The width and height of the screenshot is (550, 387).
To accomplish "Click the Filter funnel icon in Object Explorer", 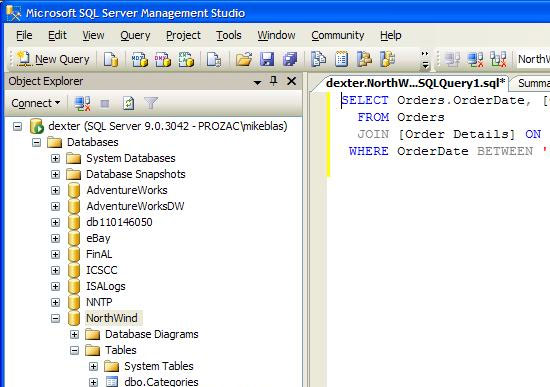I will (x=151, y=104).
